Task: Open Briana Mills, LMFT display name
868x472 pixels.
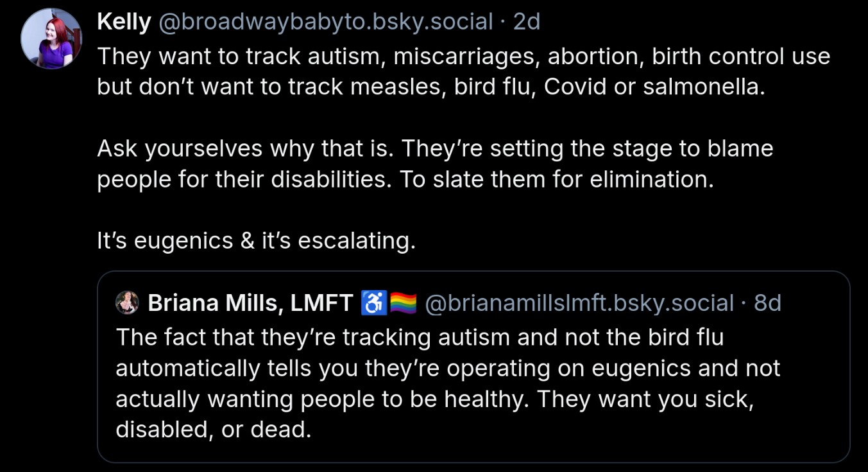Action: (x=250, y=302)
